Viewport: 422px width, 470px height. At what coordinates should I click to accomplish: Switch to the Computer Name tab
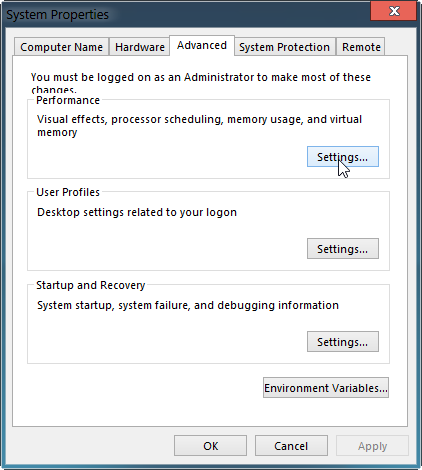pyautogui.click(x=61, y=47)
